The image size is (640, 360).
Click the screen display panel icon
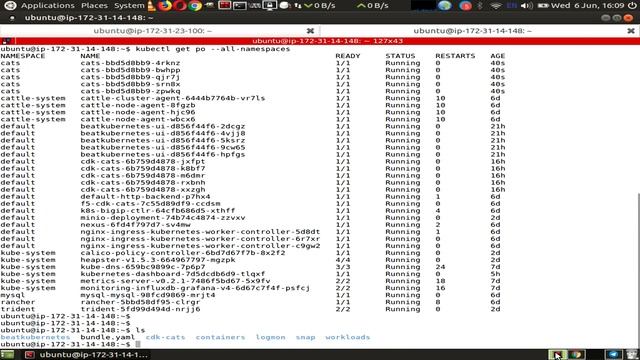pos(269,6)
